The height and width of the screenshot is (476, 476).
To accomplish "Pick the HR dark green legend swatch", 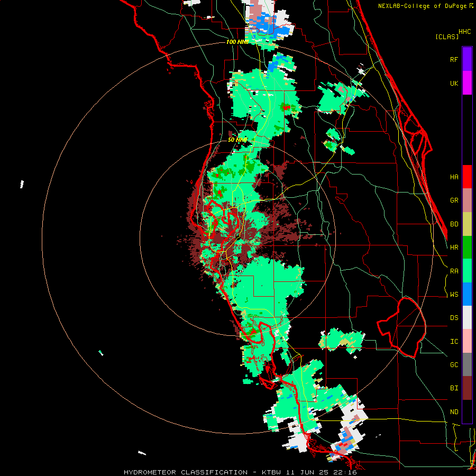I will point(467,247).
